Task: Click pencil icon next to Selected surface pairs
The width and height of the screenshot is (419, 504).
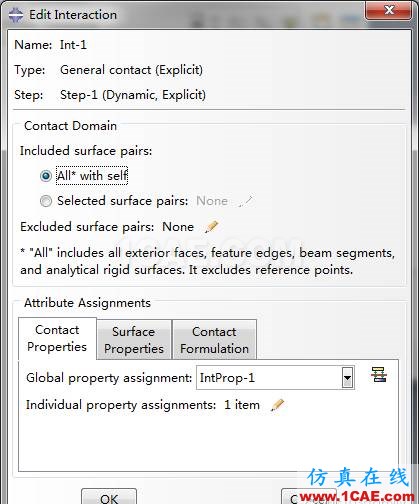Action: 246,201
